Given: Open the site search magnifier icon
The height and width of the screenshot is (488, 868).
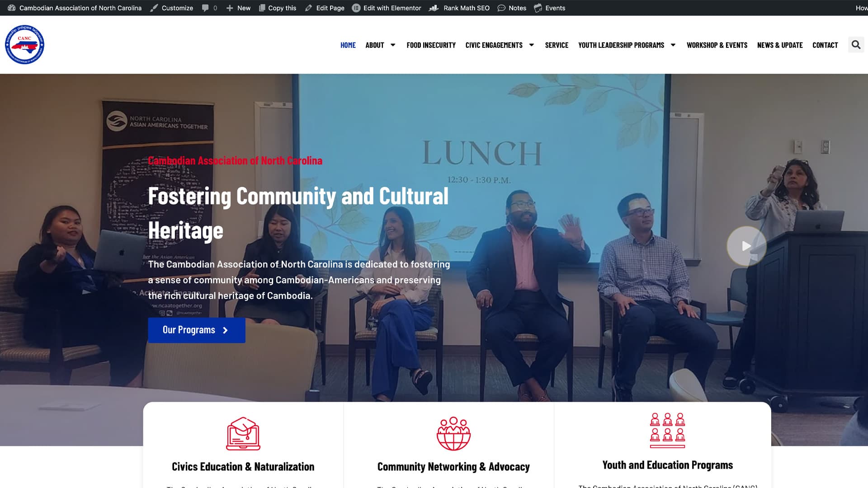Looking at the screenshot, I should click(856, 45).
